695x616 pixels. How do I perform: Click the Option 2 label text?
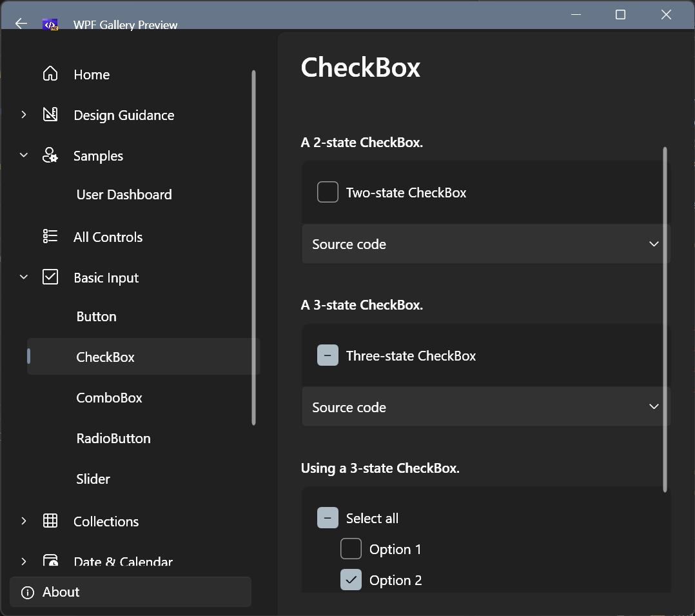tap(395, 581)
